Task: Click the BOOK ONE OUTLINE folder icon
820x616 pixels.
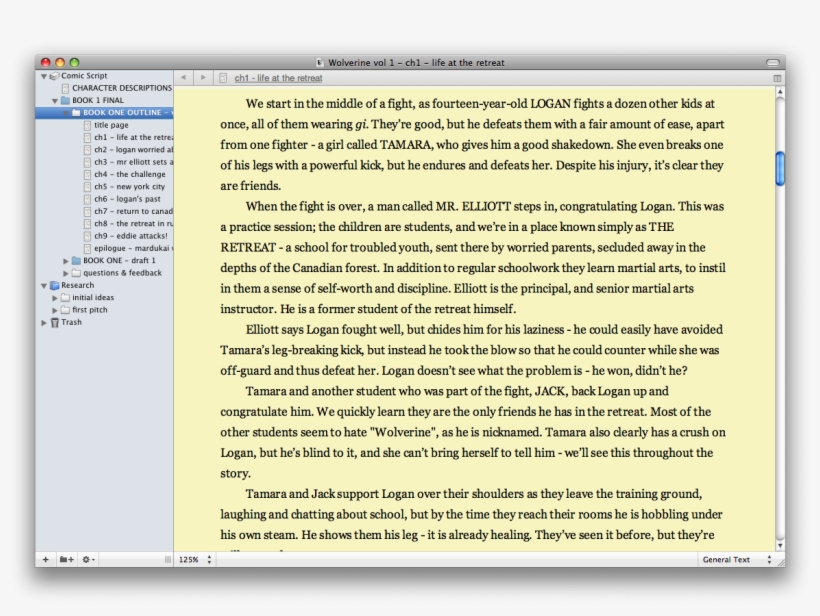Action: click(x=74, y=112)
